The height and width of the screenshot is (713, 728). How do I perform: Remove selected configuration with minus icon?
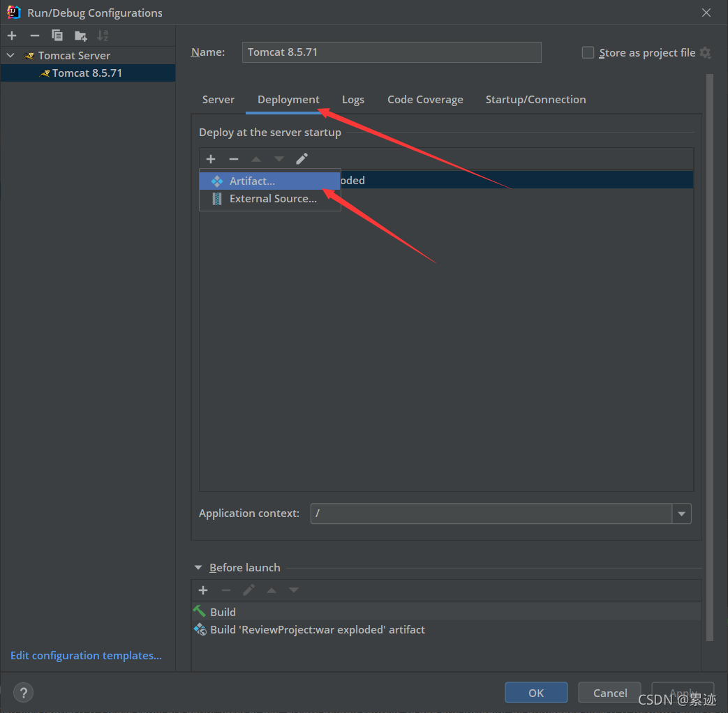35,36
